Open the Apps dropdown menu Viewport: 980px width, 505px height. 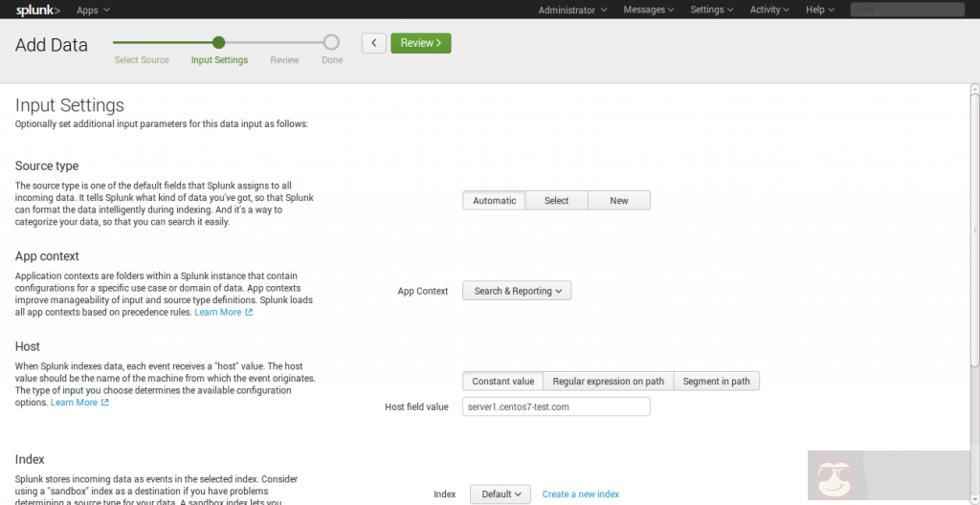[93, 10]
